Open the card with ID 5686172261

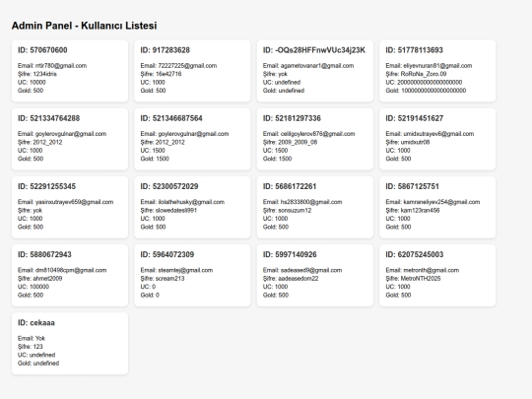pyautogui.click(x=315, y=207)
